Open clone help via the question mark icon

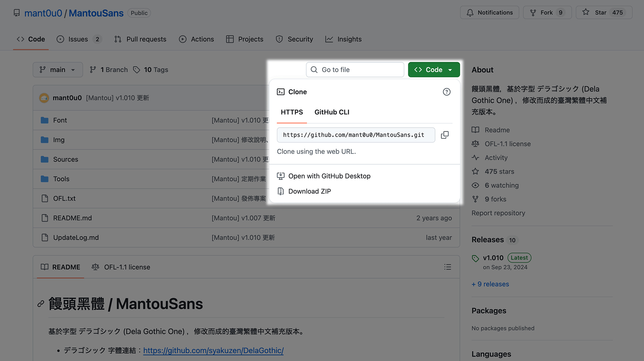pos(447,92)
